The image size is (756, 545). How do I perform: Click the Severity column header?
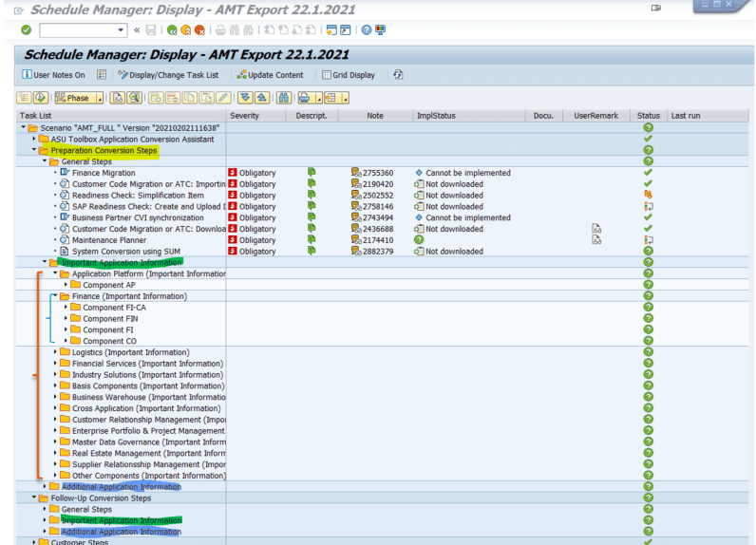tap(255, 116)
